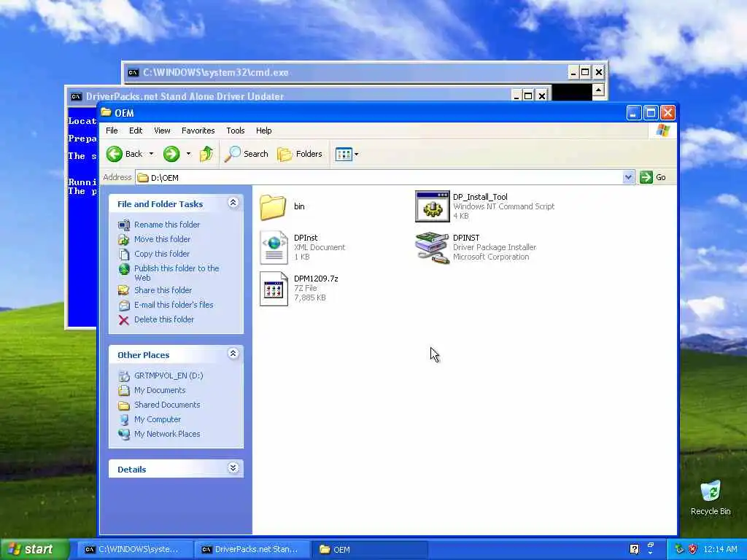Click Rename this folder
747x560 pixels.
pos(167,225)
